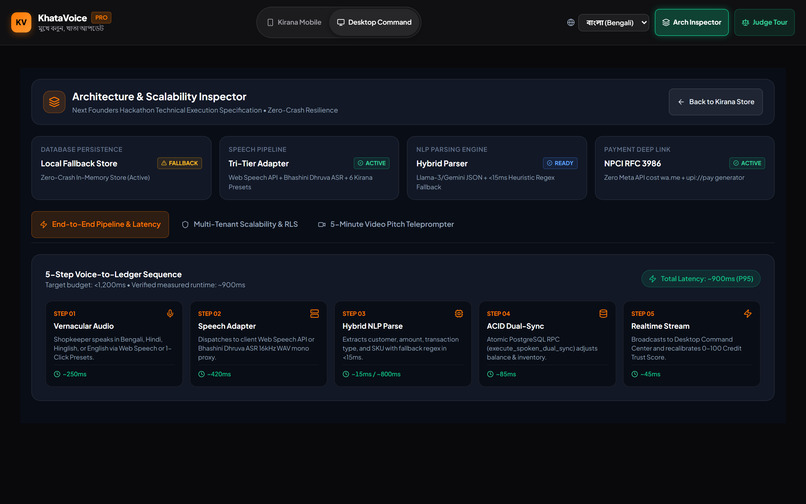This screenshot has width=806, height=504.
Task: Click the 5-Step Voice-to-Ledger Sequence heading
Action: click(x=113, y=275)
